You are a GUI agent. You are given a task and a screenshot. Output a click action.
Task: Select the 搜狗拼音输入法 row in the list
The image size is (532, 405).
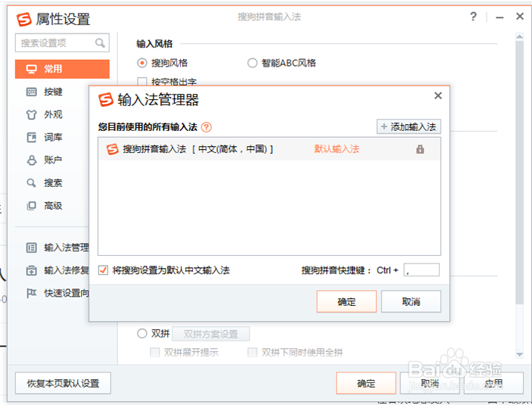pyautogui.click(x=269, y=149)
